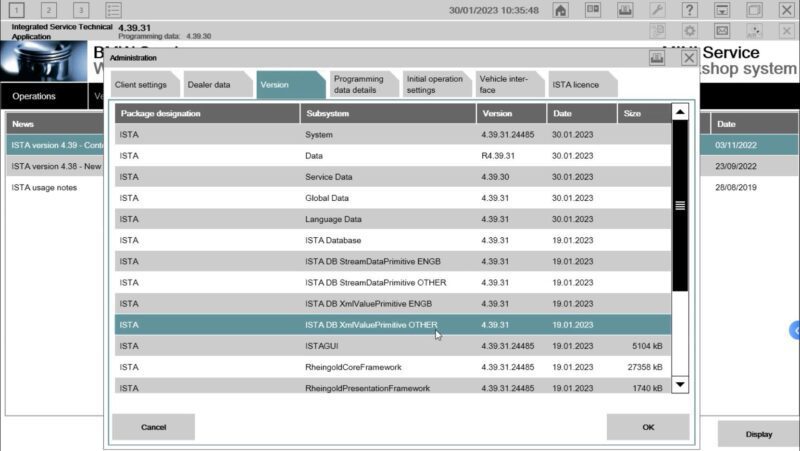Click the scroll up arrow of version list
The image size is (800, 451).
coord(680,112)
